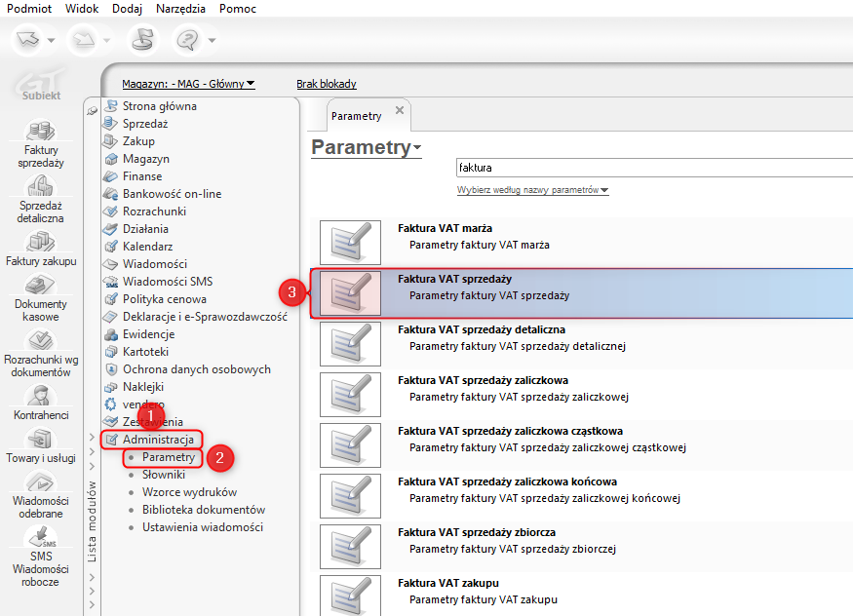This screenshot has height=616, width=853.
Task: Close the Parametry tab
Action: pyautogui.click(x=399, y=110)
